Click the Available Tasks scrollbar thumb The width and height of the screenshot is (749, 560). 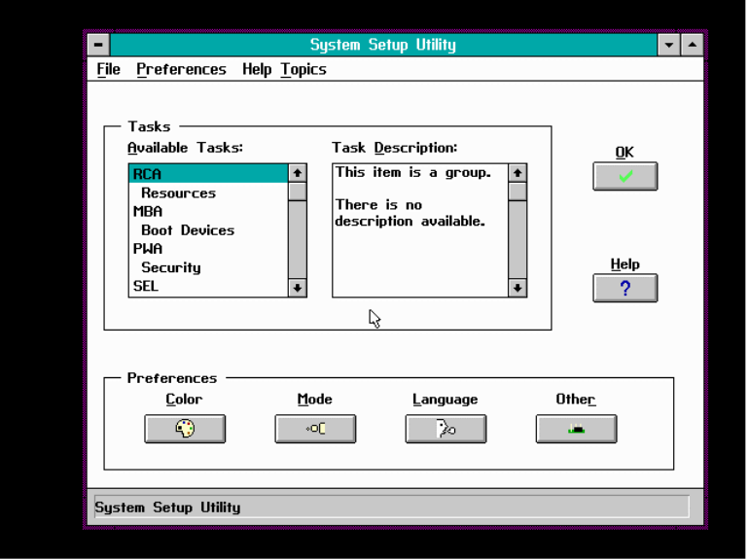298,192
